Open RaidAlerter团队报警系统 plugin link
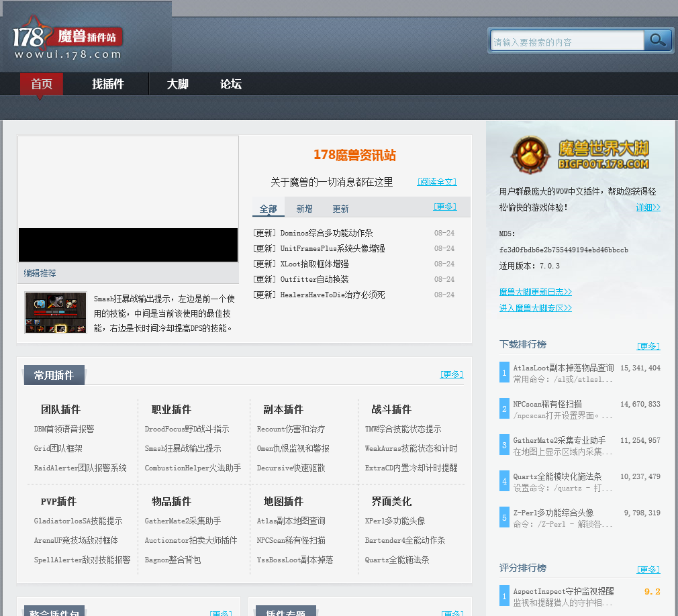 pos(80,468)
